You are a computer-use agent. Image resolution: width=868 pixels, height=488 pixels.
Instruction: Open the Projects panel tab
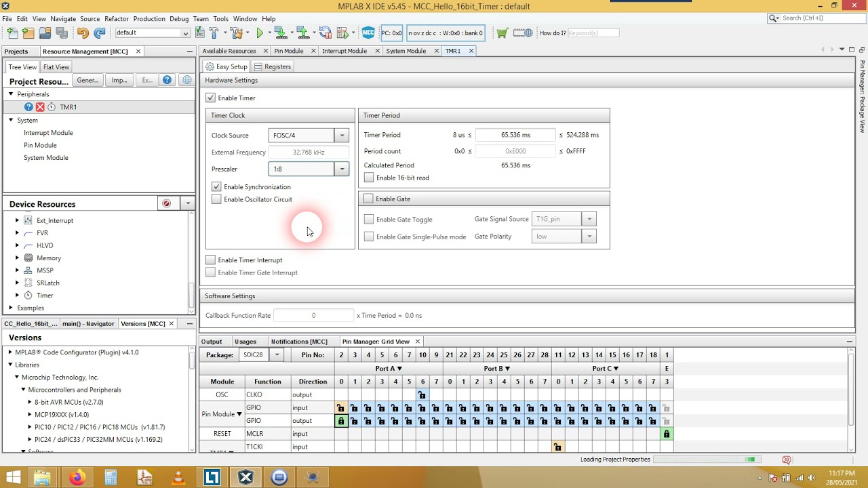pyautogui.click(x=16, y=52)
